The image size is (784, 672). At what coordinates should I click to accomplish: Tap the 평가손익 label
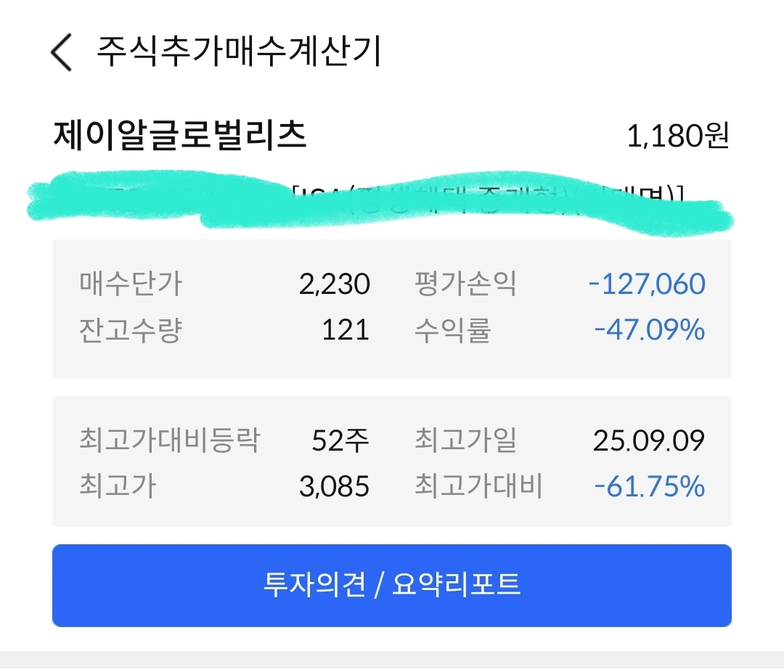pos(465,284)
